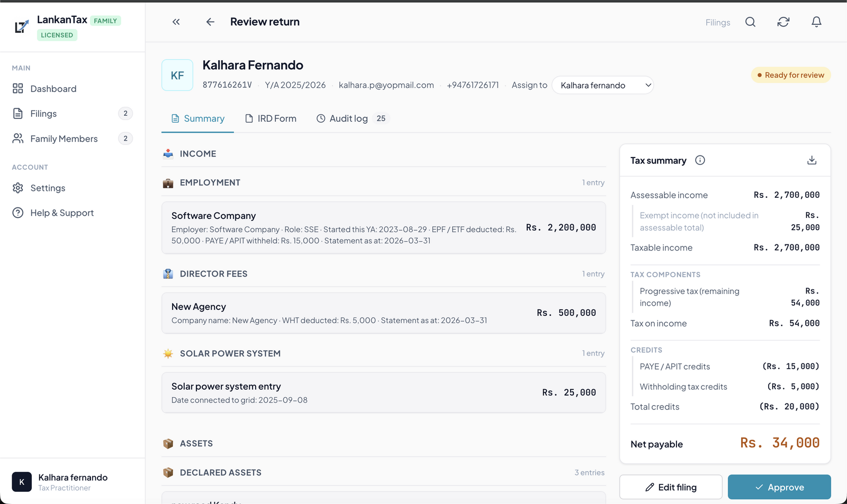The image size is (847, 504).
Task: Open the Software Company employment entry
Action: tap(383, 228)
